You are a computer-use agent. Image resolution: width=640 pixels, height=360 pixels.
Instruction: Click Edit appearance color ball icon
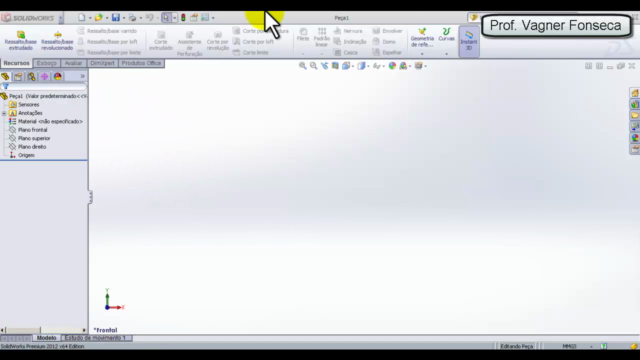click(392, 66)
